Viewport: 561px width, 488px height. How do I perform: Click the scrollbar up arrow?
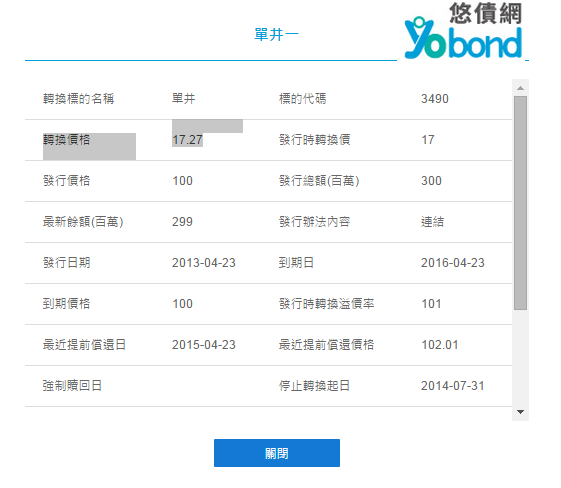pyautogui.click(x=521, y=88)
